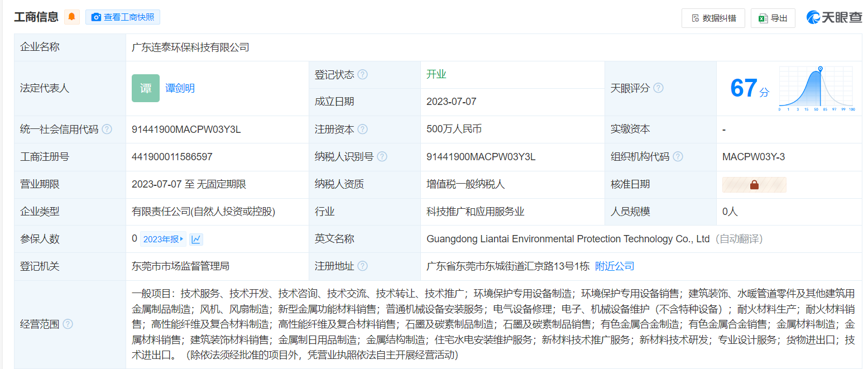The width and height of the screenshot is (868, 369).
Task: Open the 天眼查 logo
Action: 835,17
